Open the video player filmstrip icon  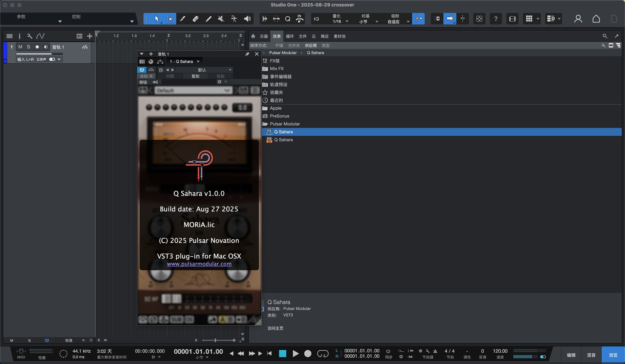512,19
